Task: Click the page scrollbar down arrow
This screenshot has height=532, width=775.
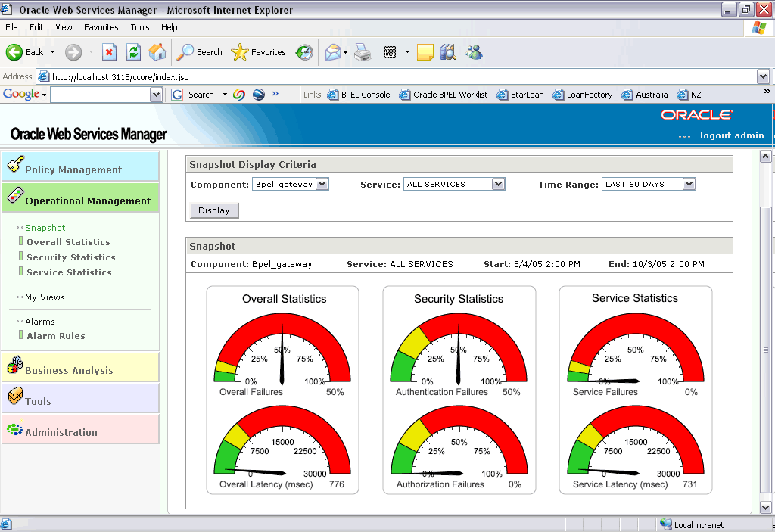Action: point(765,507)
